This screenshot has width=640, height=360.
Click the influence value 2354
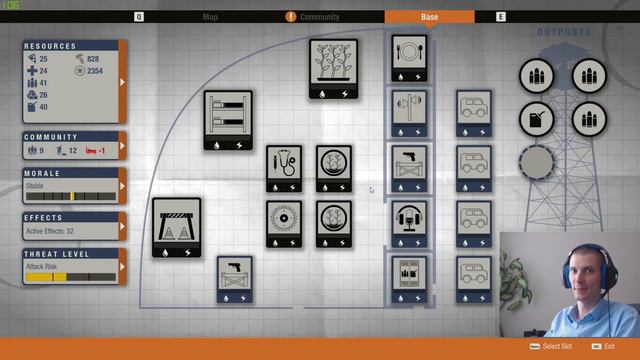[x=95, y=71]
